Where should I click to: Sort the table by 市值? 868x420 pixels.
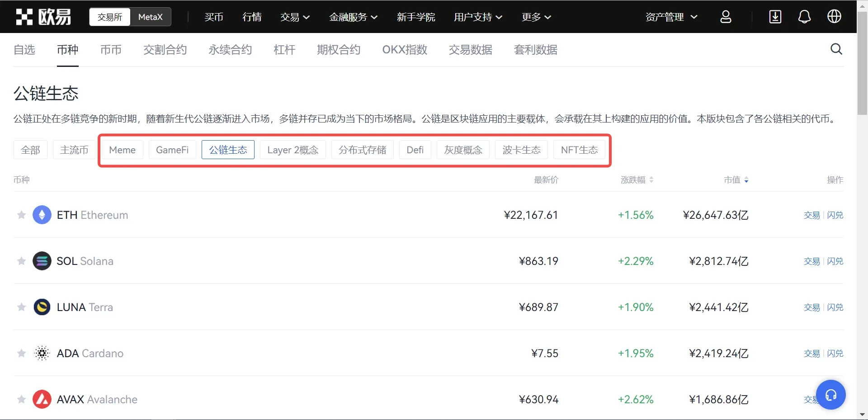coord(732,179)
